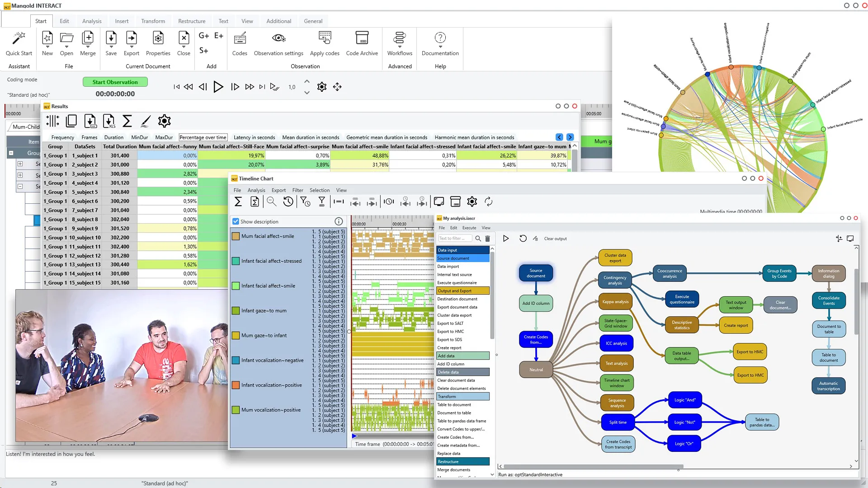
Task: Uncheck the Show description checkbox
Action: (x=236, y=221)
